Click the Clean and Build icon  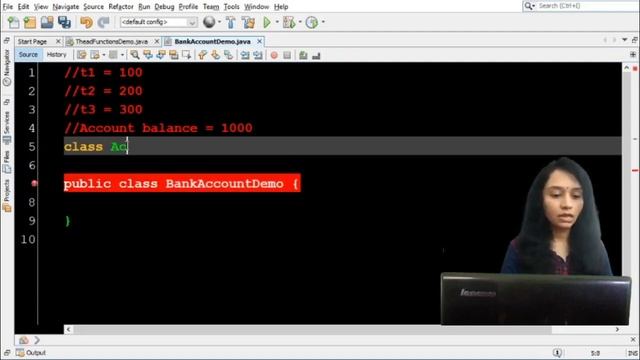[248, 22]
